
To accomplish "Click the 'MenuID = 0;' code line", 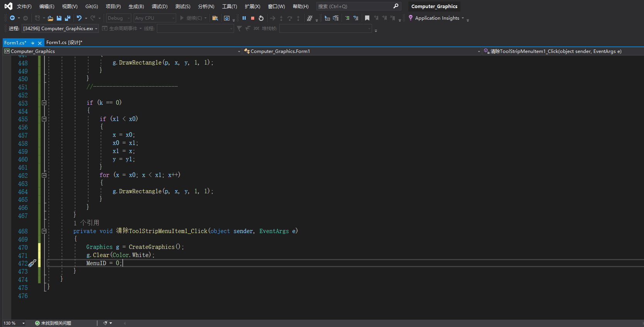I will tap(104, 263).
